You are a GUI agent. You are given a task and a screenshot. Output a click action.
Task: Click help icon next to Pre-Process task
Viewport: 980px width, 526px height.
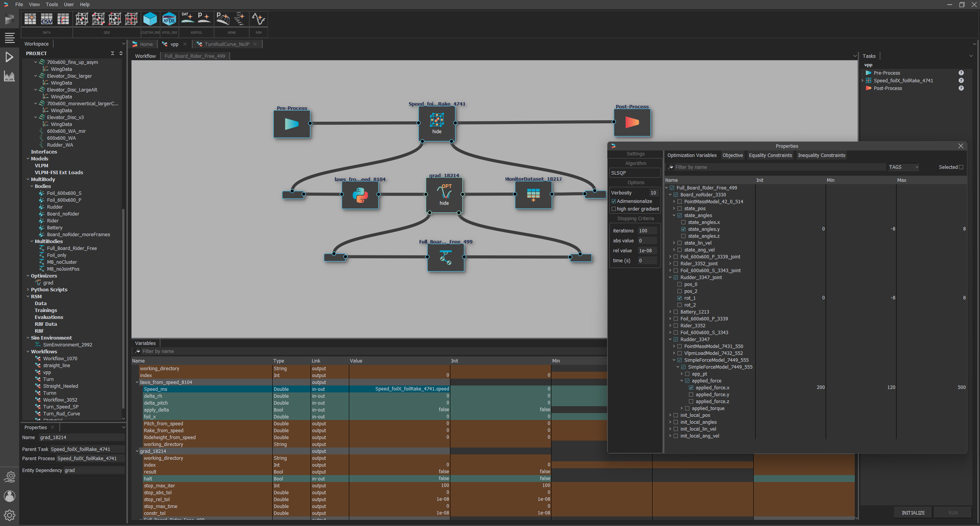click(x=961, y=73)
